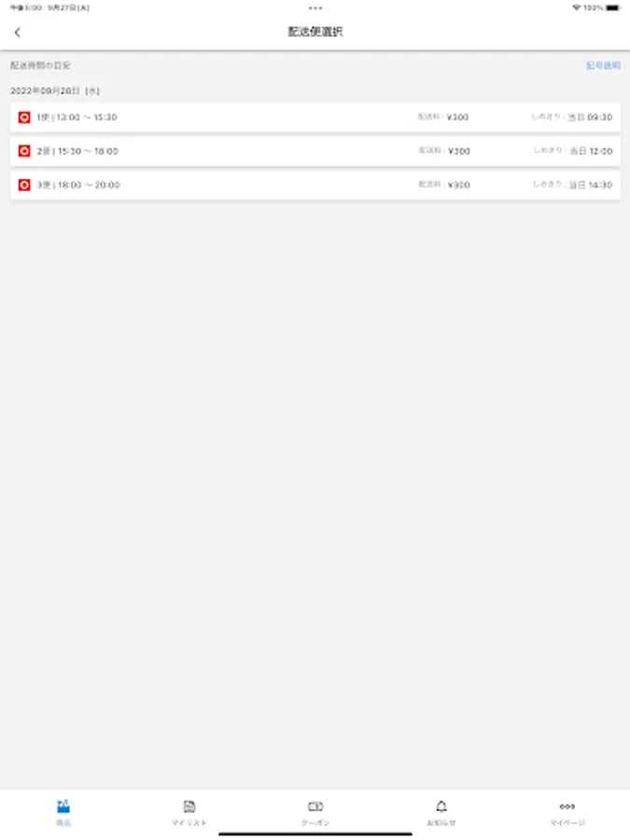Open the My List tab icon

189,806
